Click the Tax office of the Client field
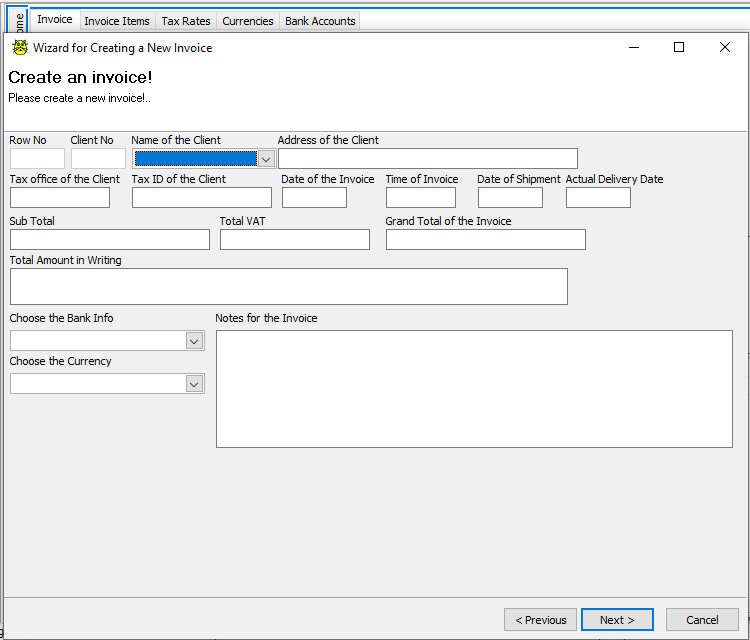 (x=60, y=198)
